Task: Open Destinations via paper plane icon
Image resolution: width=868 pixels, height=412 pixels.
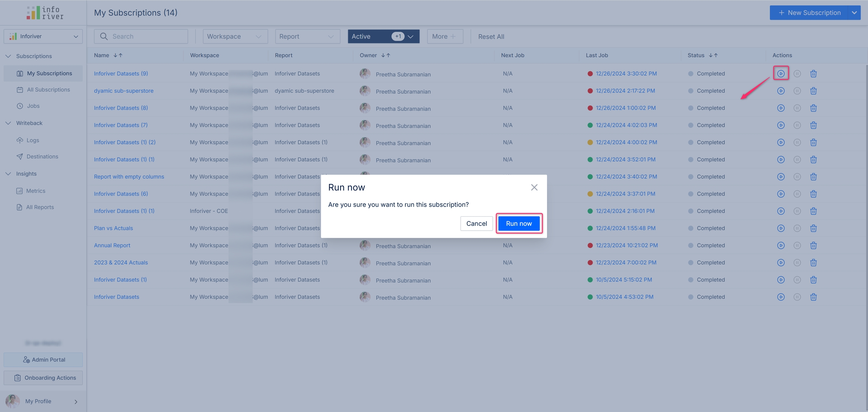Action: [x=20, y=156]
